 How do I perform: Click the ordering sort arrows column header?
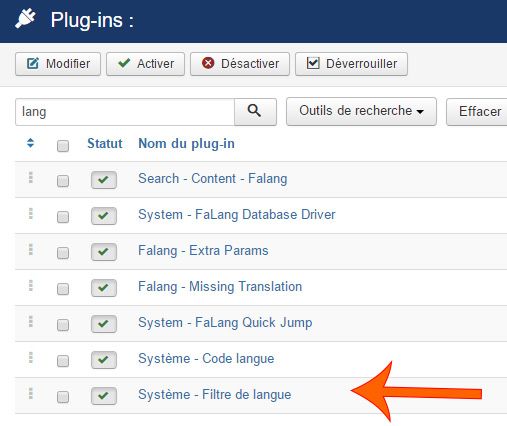[30, 143]
